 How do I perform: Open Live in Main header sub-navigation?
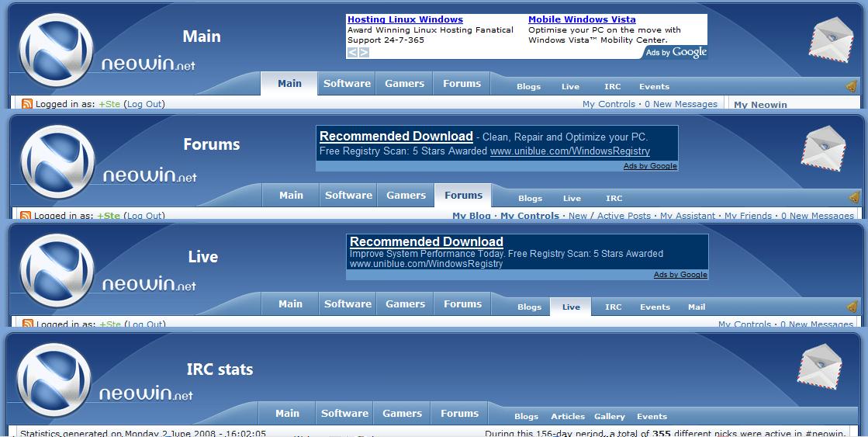pyautogui.click(x=570, y=86)
